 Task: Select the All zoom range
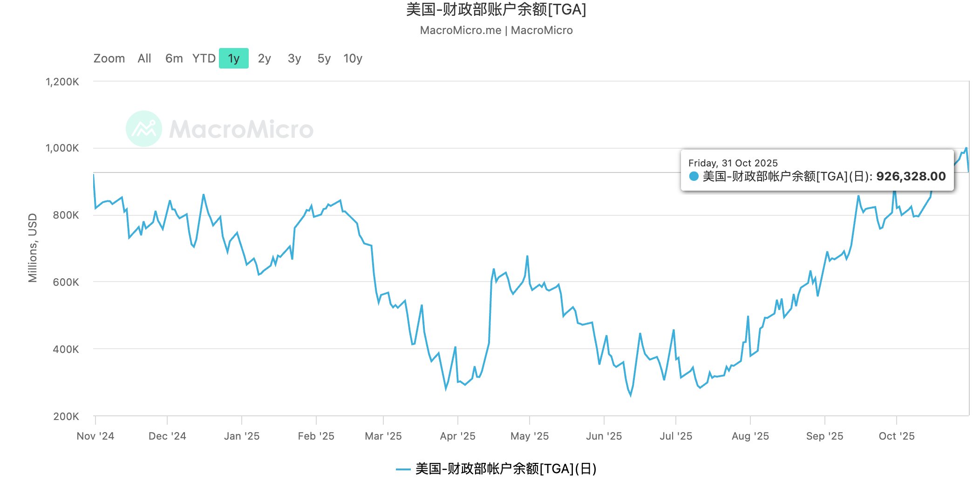click(x=144, y=58)
